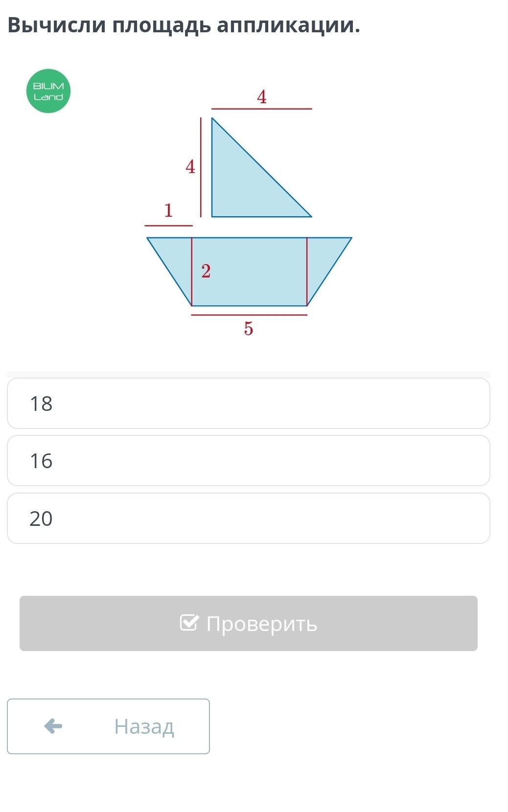Click the number 4 above the sail
This screenshot has width=508, height=812.
tap(262, 97)
